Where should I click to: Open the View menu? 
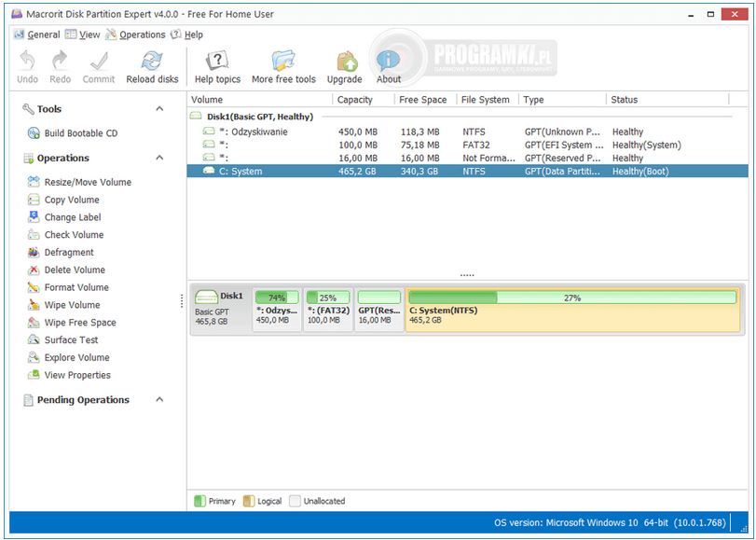tap(82, 35)
